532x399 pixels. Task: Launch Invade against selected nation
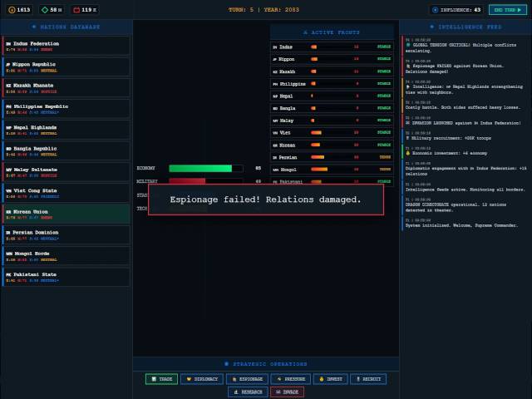287,392
